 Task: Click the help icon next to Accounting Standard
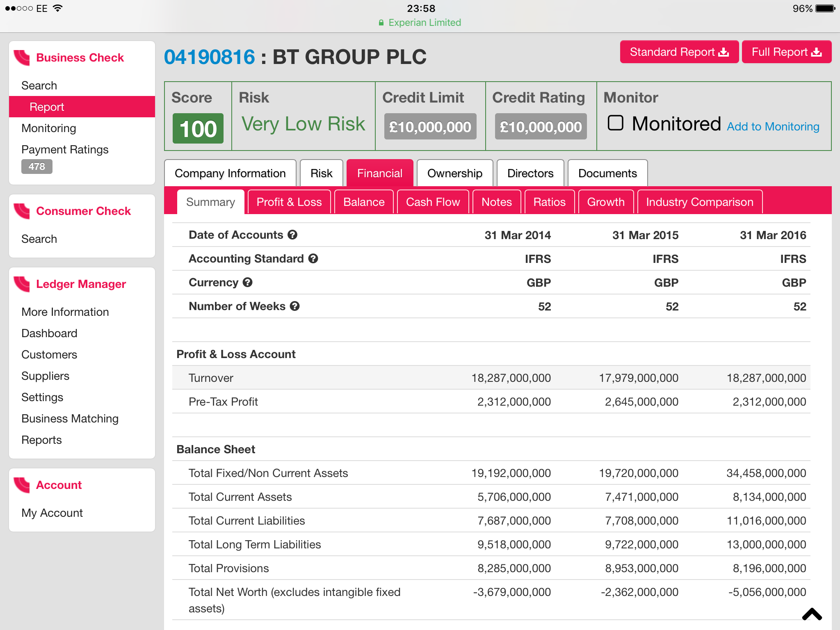[313, 258]
